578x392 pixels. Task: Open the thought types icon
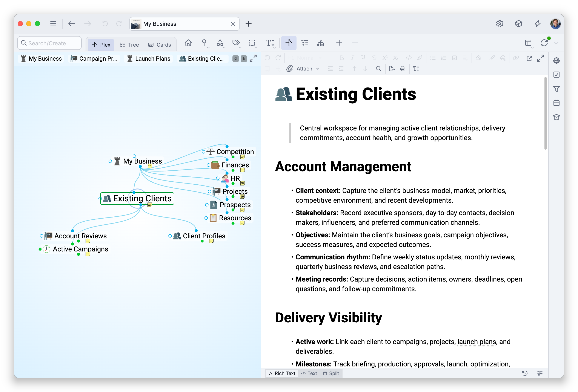click(220, 43)
